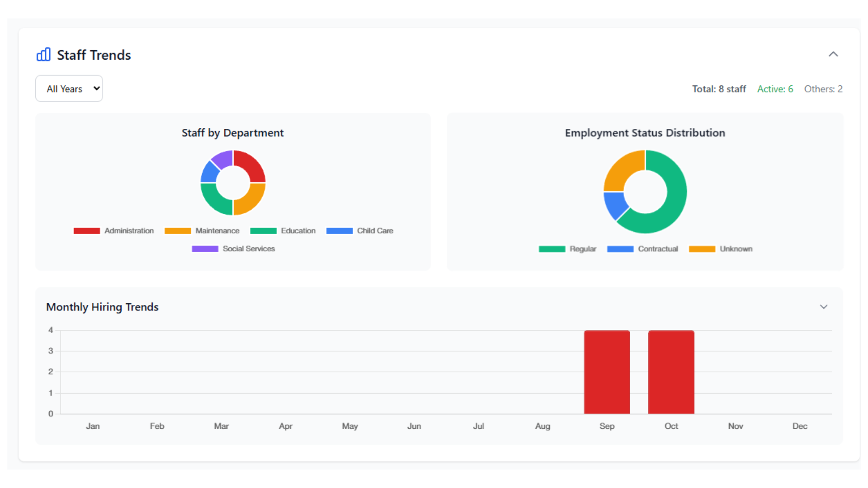Click the Contractual status legend marker
868x488 pixels.
[620, 249]
